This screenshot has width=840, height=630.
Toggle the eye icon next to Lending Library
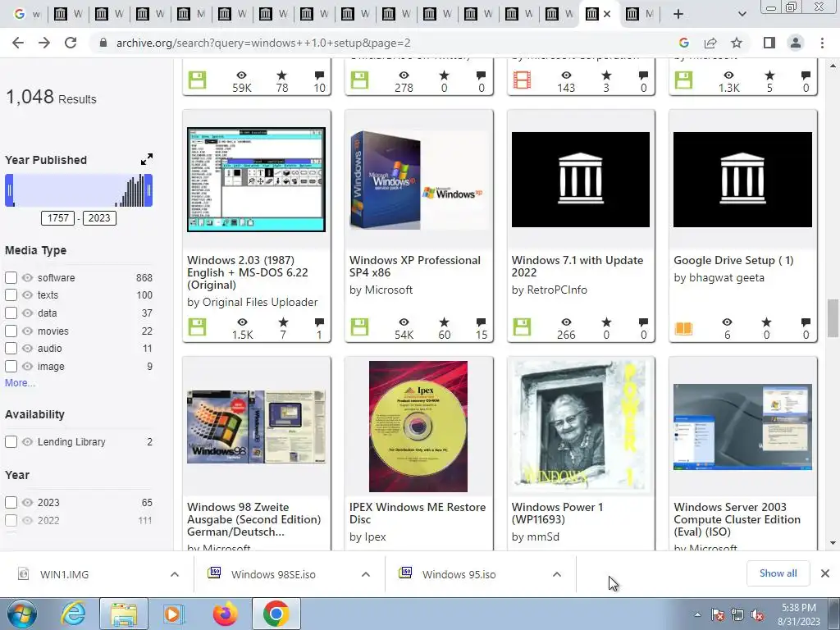(x=27, y=442)
